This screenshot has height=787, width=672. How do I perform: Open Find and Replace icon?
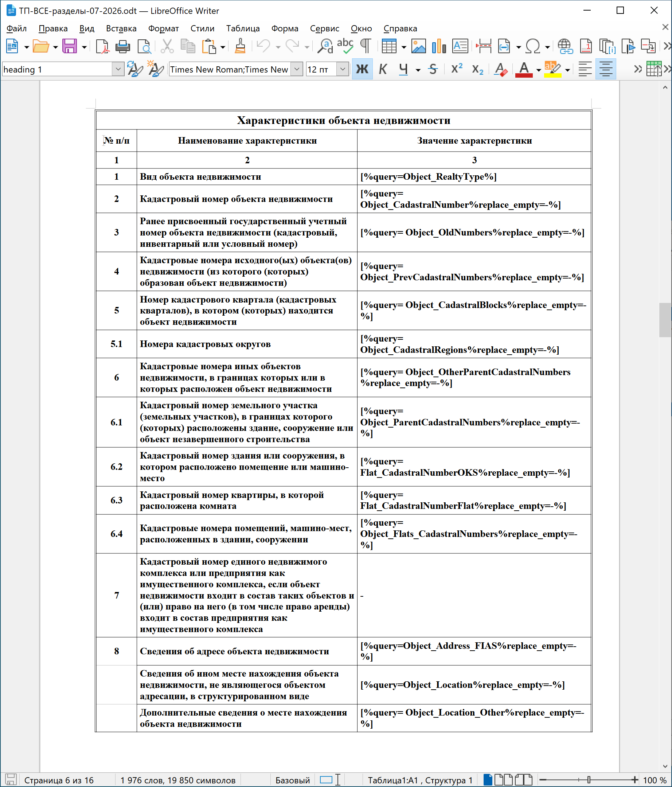point(325,46)
